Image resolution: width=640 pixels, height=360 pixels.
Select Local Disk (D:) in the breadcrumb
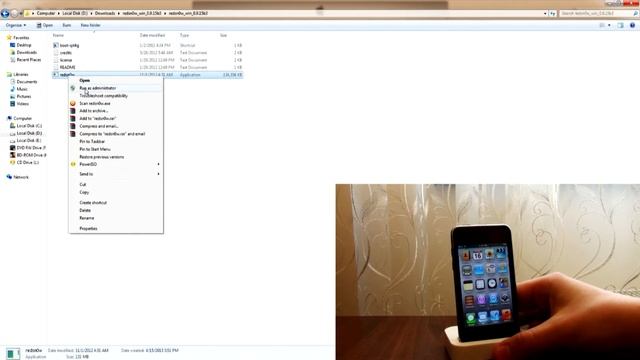(75, 13)
